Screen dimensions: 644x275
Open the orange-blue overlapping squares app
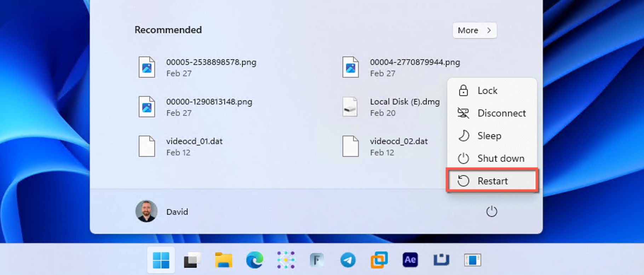point(379,260)
